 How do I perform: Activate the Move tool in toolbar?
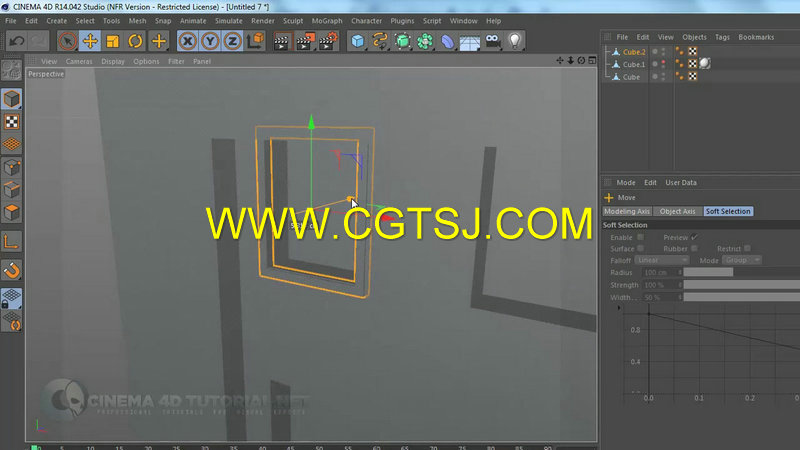click(90, 41)
